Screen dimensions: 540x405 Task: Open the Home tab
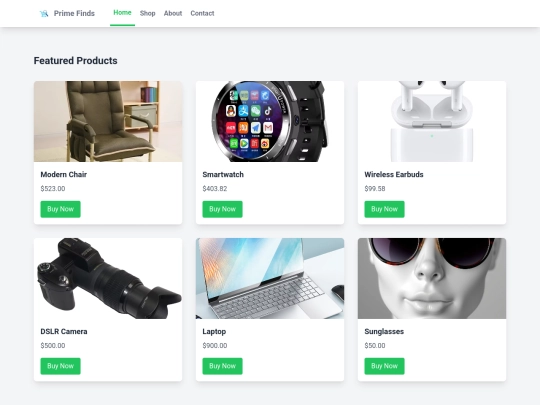point(122,13)
